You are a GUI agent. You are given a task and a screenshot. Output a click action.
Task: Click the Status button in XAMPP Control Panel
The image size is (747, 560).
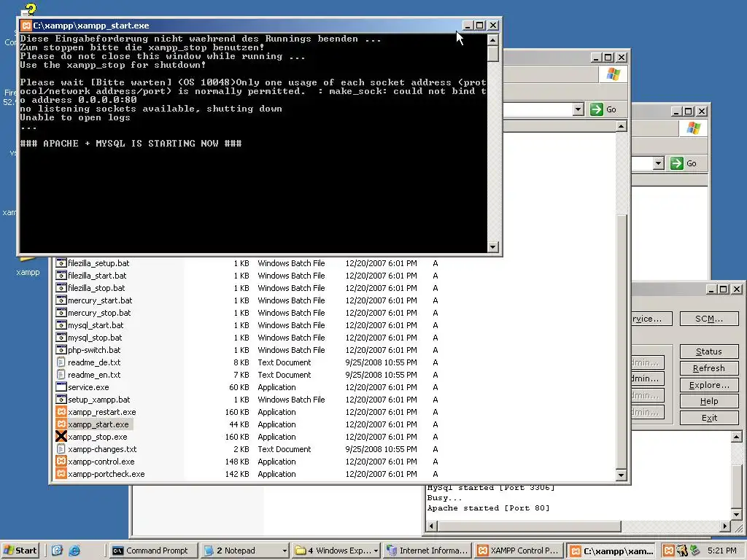(709, 351)
